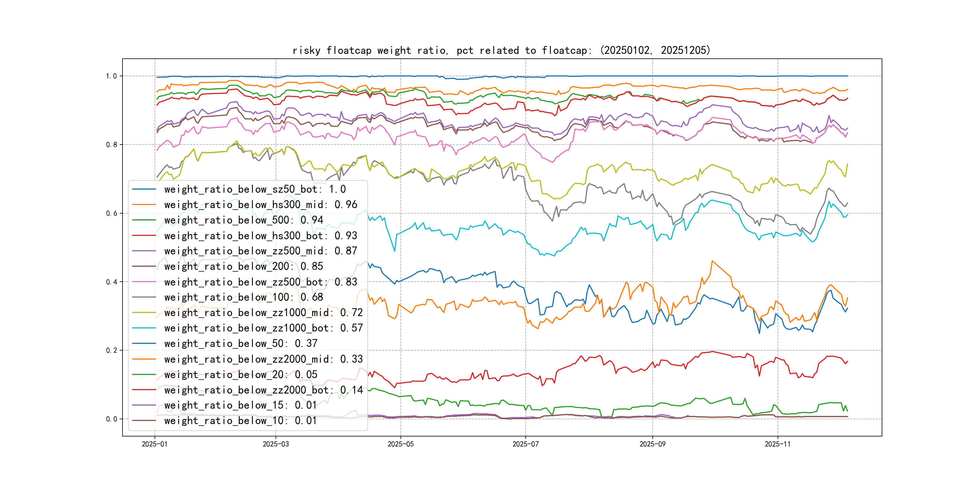
Task: Click the green line swatch for below_20
Action: 144,375
